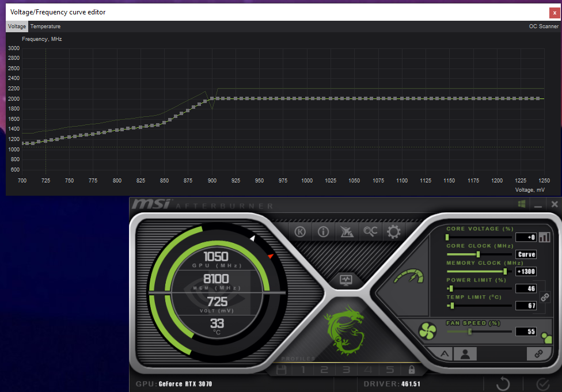Toggle the power and temp limit link
This screenshot has width=562, height=392.
[545, 297]
